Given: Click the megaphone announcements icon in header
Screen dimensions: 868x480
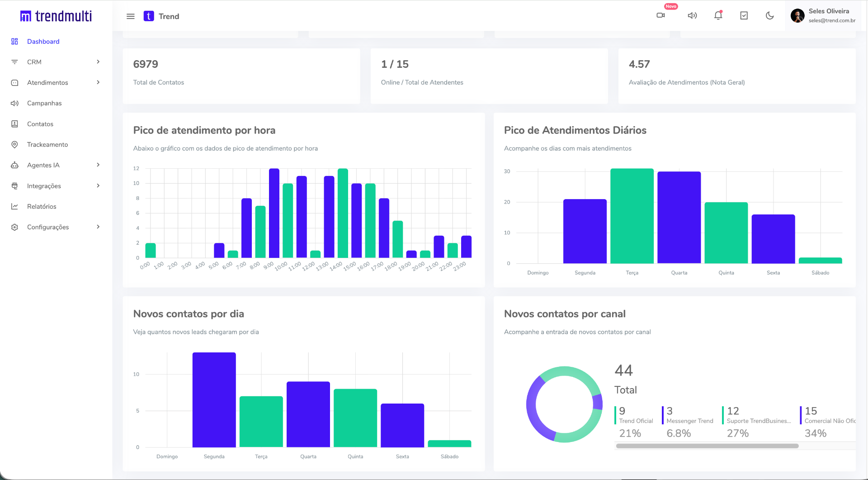Looking at the screenshot, I should 692,16.
